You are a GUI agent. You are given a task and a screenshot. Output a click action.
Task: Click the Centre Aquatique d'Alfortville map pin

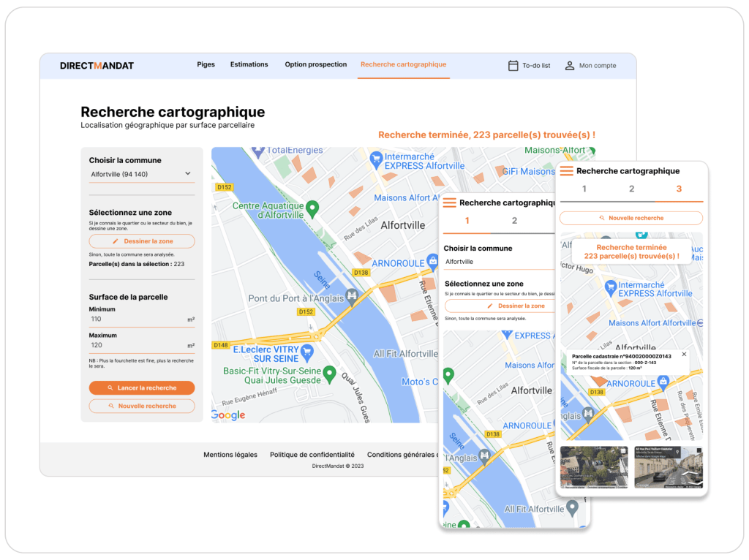coord(312,209)
